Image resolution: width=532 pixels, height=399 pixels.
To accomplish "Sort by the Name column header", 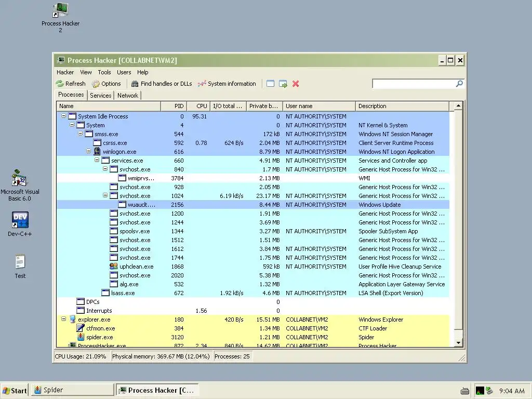I will click(109, 106).
